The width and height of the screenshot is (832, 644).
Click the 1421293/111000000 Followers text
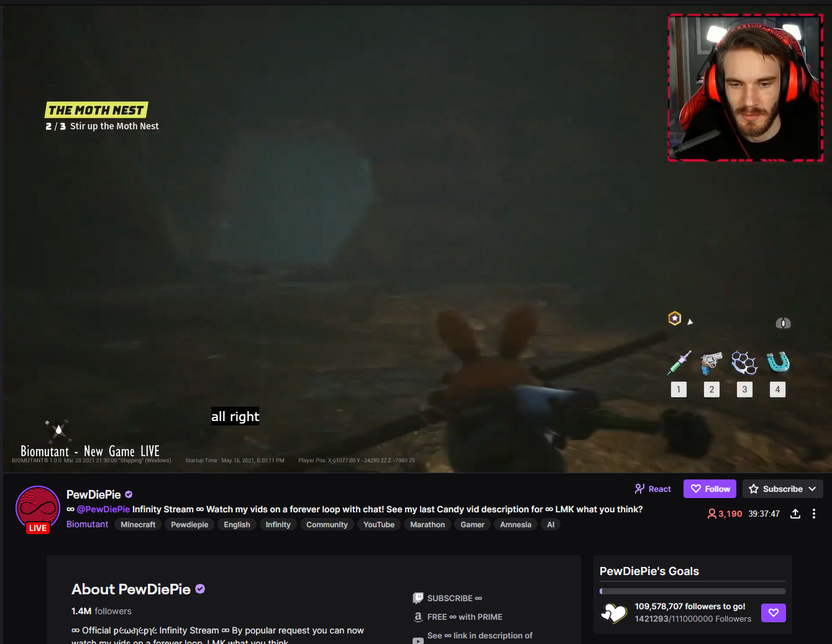[x=693, y=619]
